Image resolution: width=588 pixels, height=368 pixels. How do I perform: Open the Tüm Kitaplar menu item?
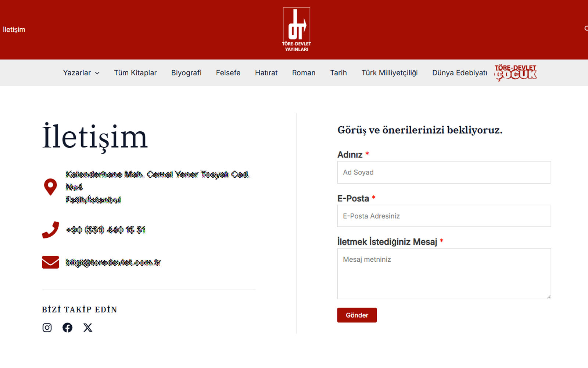tap(135, 73)
